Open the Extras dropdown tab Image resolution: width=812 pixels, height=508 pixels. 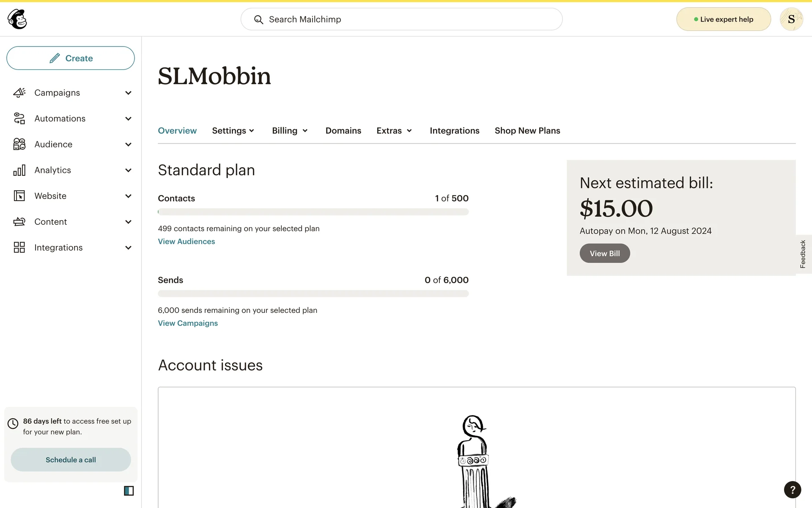tap(394, 131)
